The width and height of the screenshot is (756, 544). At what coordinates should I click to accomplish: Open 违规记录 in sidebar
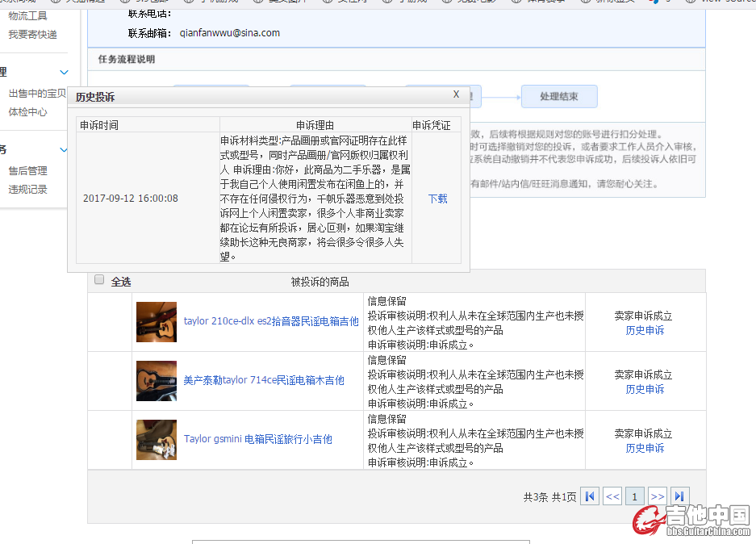pos(28,190)
